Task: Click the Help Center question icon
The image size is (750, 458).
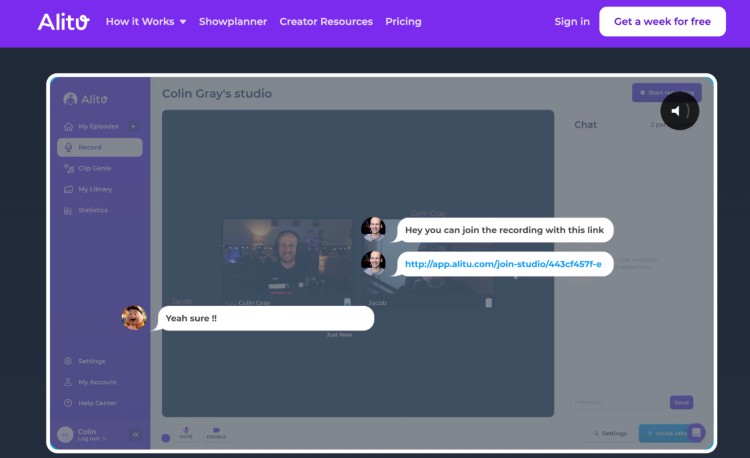Action: click(68, 403)
